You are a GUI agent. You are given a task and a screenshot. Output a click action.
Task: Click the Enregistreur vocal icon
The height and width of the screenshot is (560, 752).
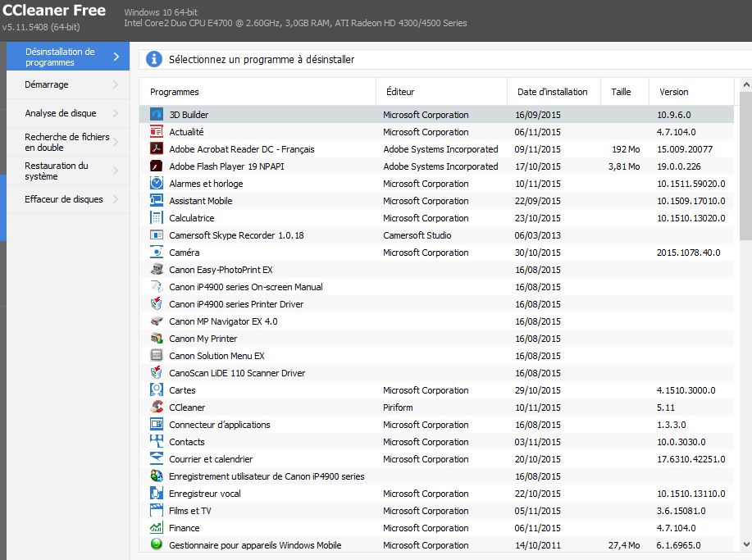click(157, 494)
